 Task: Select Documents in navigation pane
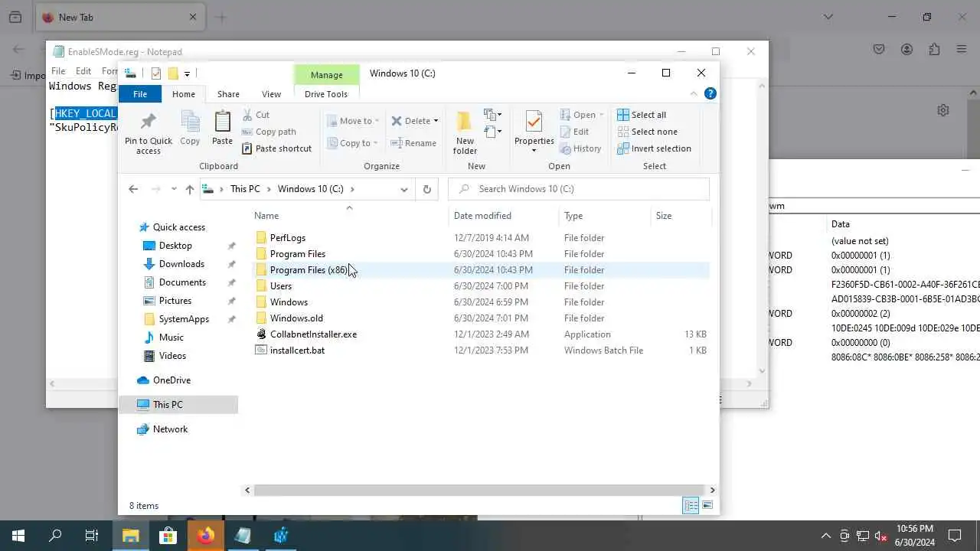coord(182,282)
